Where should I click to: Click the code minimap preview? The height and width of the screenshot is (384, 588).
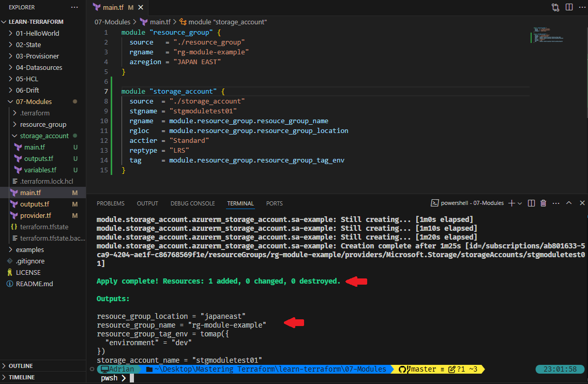(x=548, y=35)
